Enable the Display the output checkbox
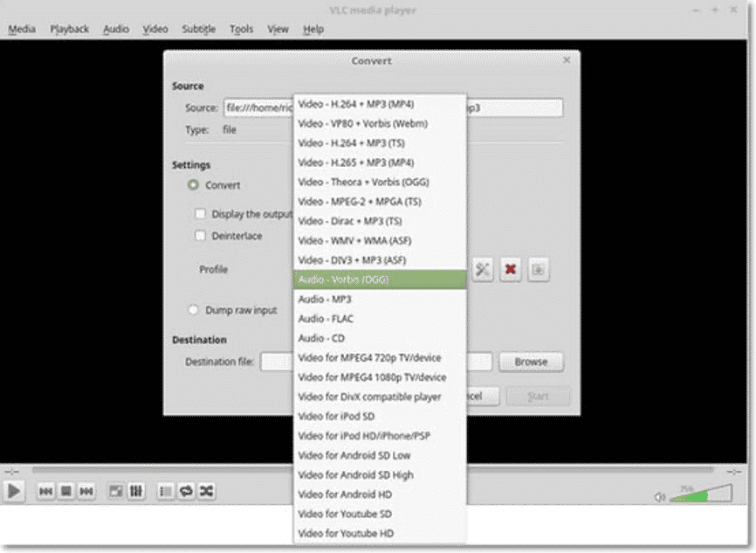The image size is (756, 553). (x=200, y=214)
